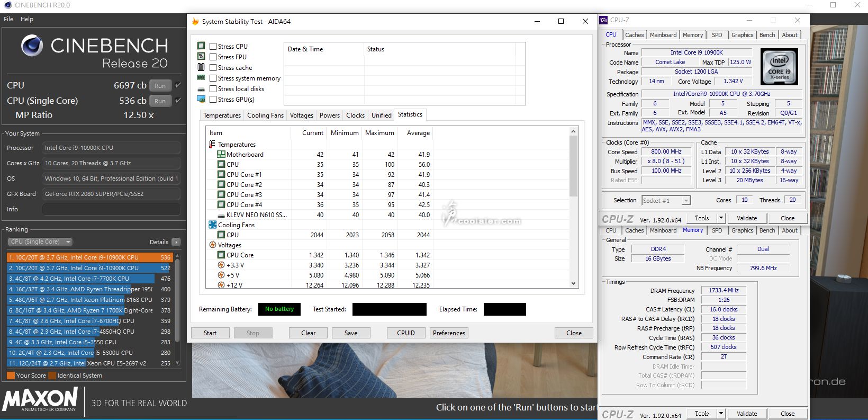Click the orange Your Score legend swatch
Image resolution: width=868 pixels, height=420 pixels.
(x=11, y=376)
